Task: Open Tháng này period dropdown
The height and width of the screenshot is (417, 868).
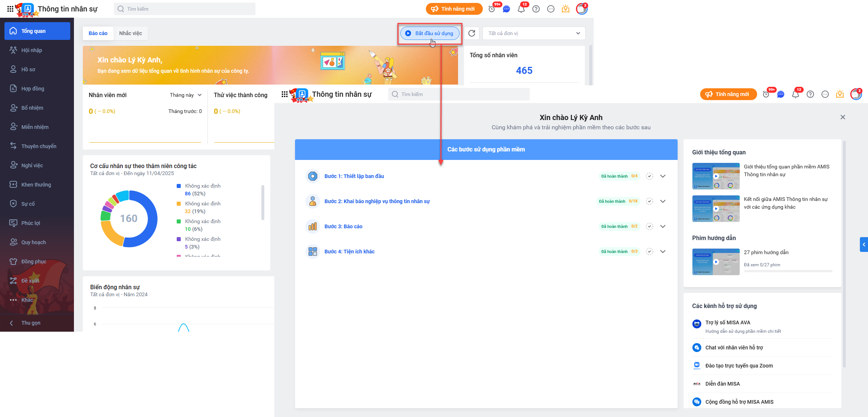Action: (186, 95)
